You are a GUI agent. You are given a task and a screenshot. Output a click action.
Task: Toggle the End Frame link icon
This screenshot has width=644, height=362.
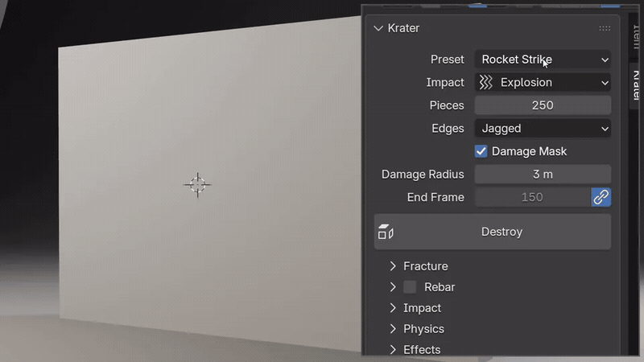pyautogui.click(x=601, y=197)
